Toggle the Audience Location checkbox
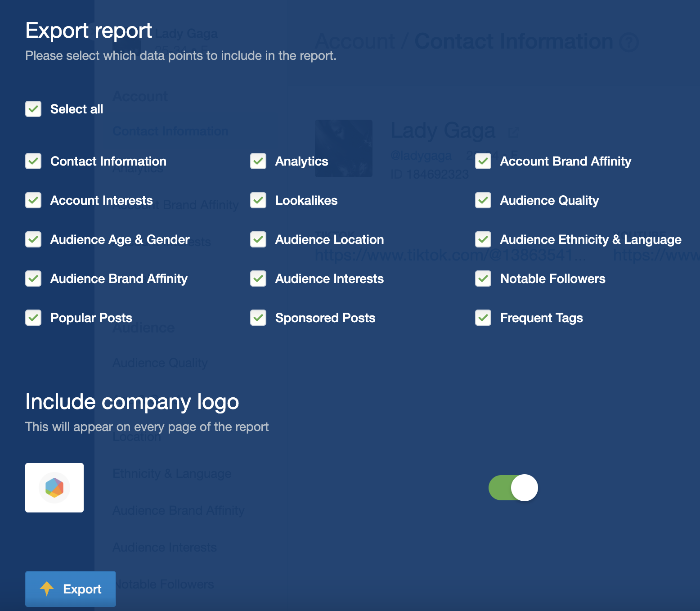Image resolution: width=700 pixels, height=611 pixels. tap(258, 239)
